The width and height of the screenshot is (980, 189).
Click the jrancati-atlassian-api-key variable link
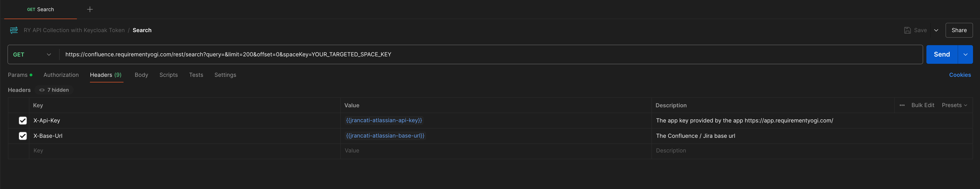tap(384, 120)
